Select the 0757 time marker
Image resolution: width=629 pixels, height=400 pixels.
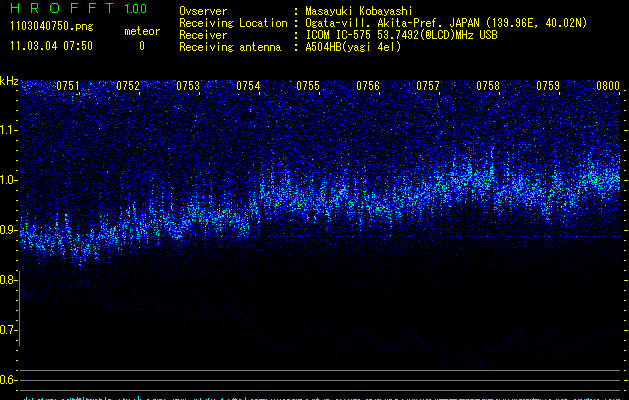pyautogui.click(x=428, y=86)
